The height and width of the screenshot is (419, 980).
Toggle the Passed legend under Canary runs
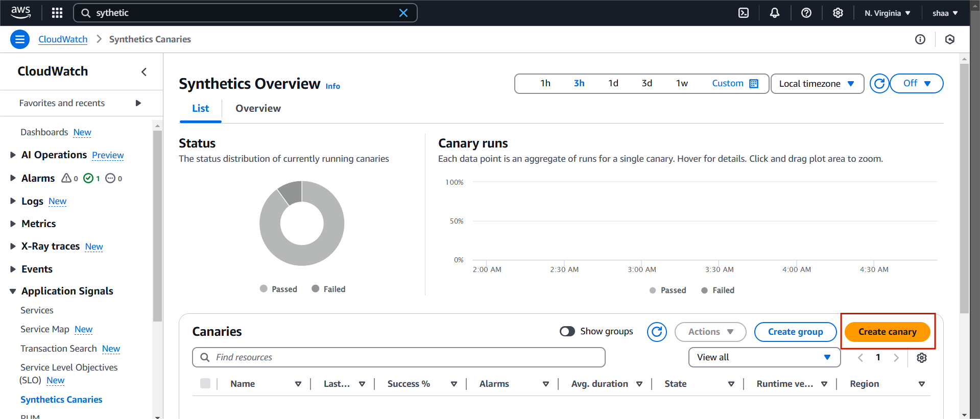coord(667,290)
